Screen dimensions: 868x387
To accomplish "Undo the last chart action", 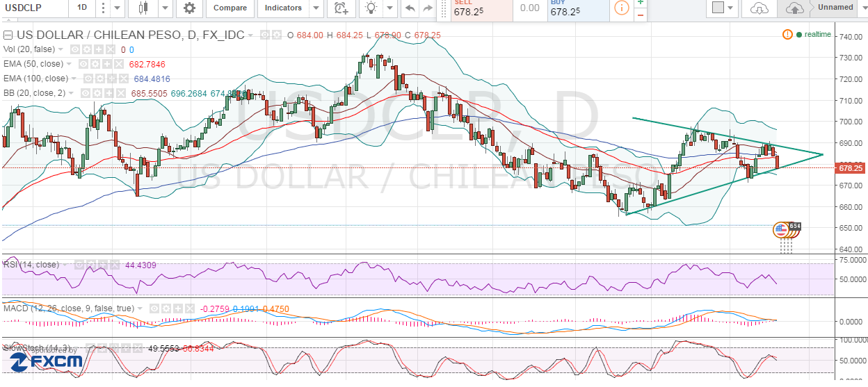I will (410, 8).
